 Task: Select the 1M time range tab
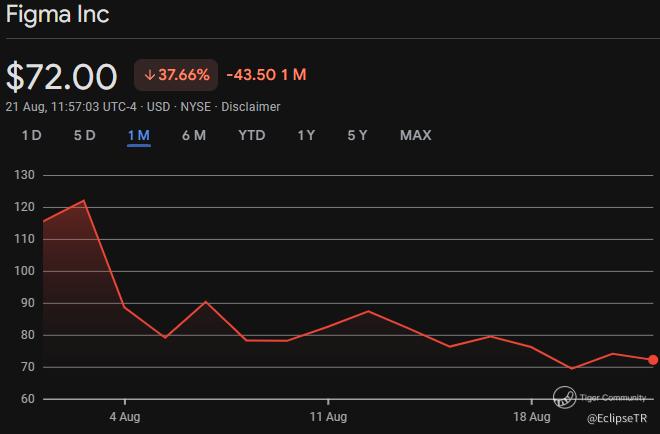(139, 136)
